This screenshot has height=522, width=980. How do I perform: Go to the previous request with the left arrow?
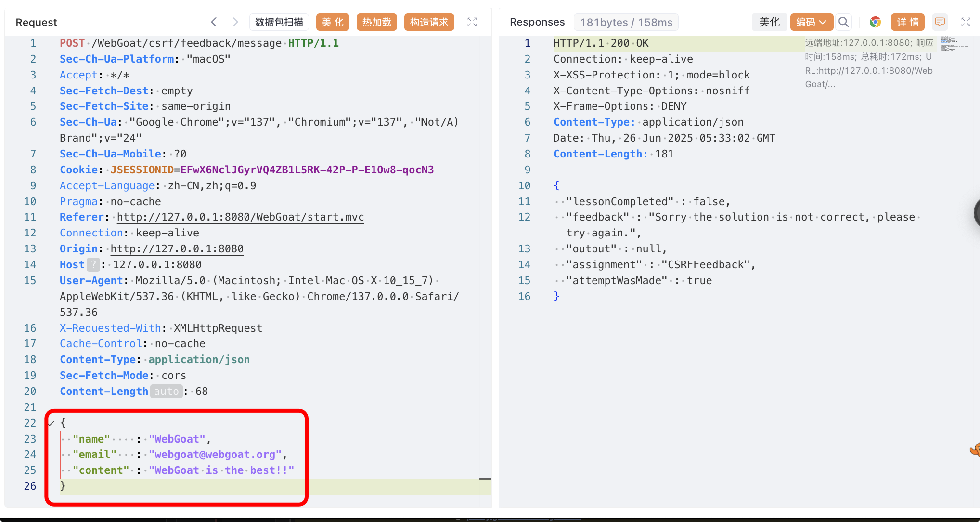click(x=214, y=22)
